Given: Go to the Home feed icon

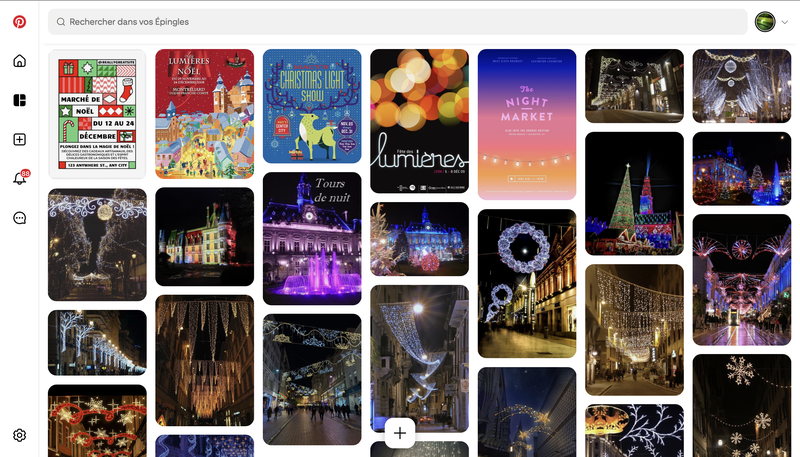Looking at the screenshot, I should click(x=19, y=61).
